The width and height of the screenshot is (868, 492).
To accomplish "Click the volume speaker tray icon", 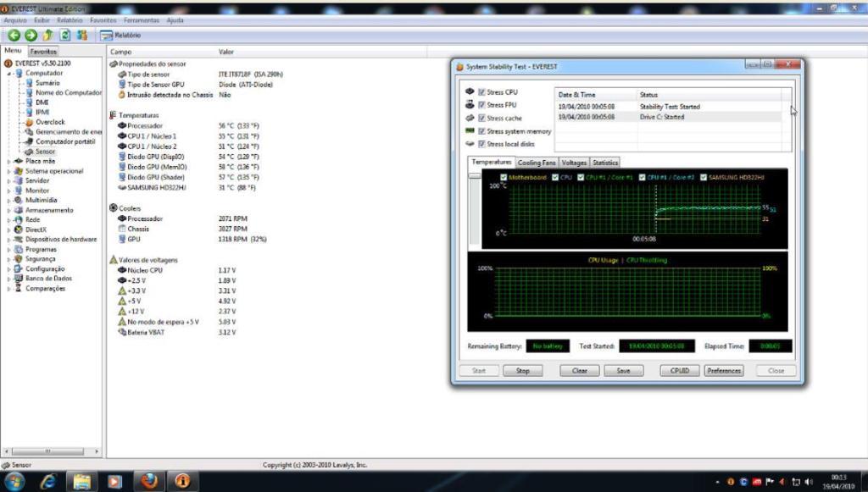I will [x=809, y=482].
